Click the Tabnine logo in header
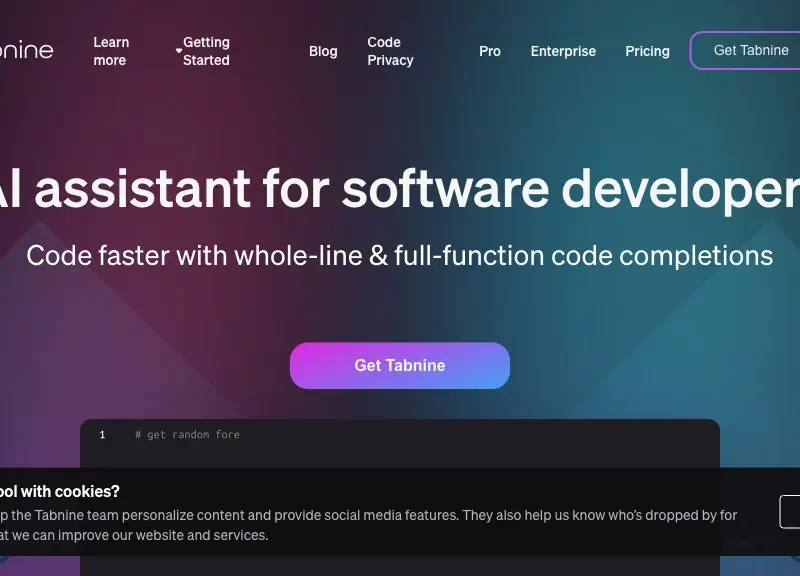This screenshot has height=576, width=800. pyautogui.click(x=26, y=51)
